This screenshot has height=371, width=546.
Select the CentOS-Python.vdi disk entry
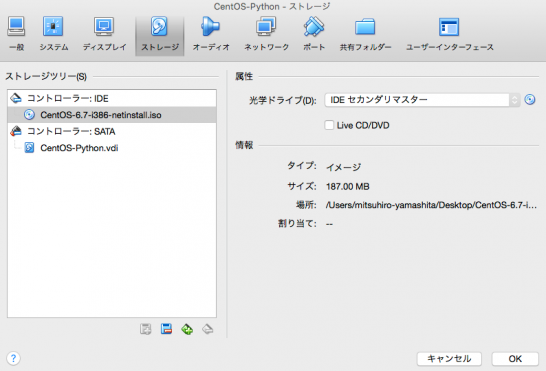coord(112,148)
